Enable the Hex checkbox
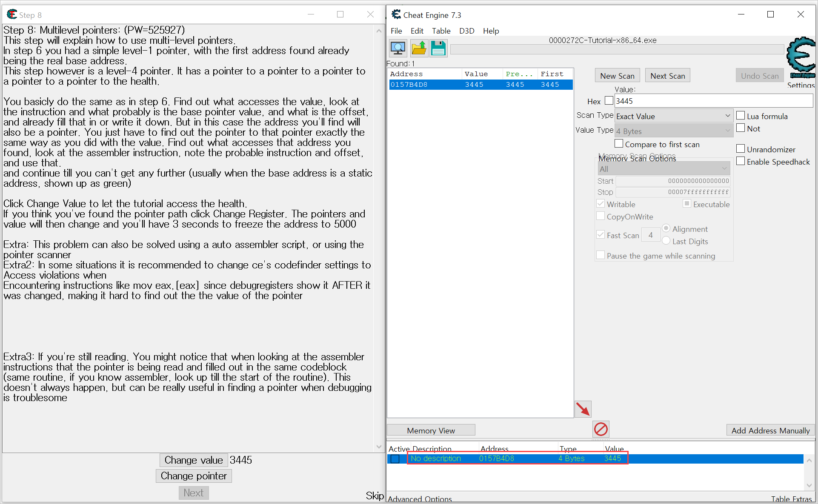 (x=609, y=101)
